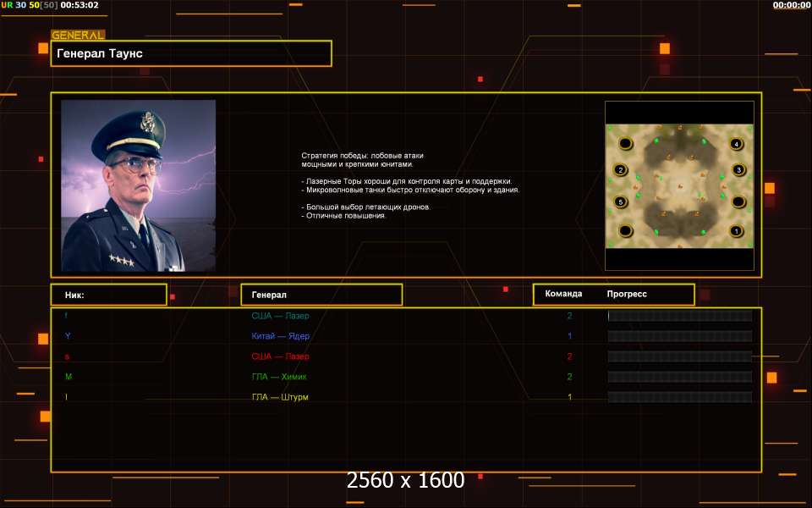812x508 pixels.
Task: Click the progress bar for 'Китай — Ядер'
Action: pos(680,336)
